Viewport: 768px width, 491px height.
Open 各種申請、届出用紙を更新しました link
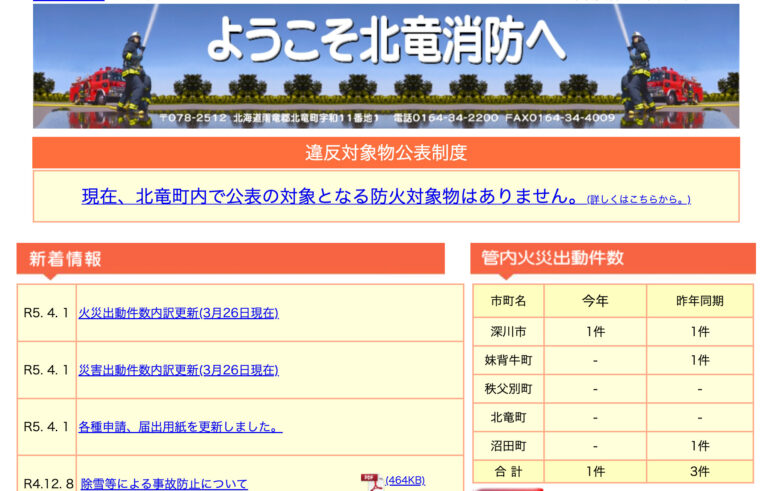pos(180,427)
